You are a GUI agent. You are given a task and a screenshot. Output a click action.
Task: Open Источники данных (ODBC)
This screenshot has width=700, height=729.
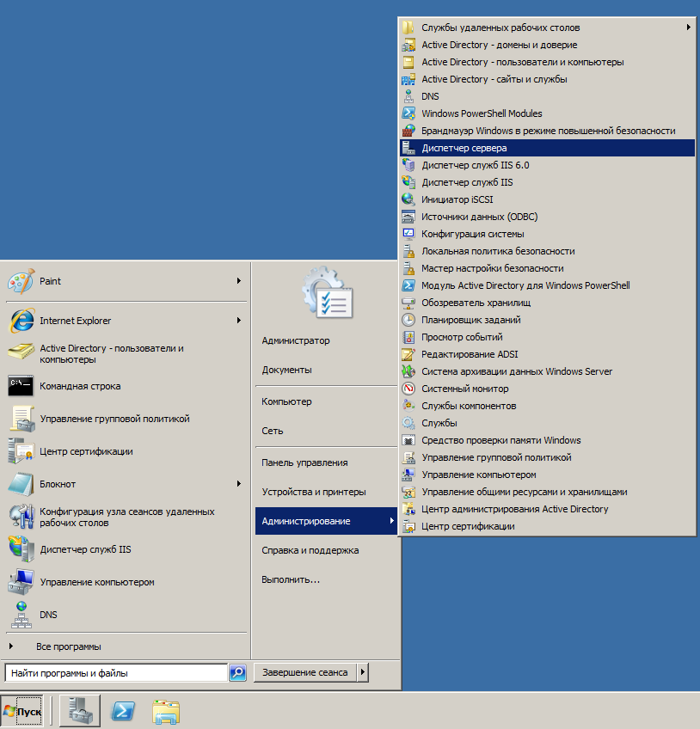coord(548,217)
